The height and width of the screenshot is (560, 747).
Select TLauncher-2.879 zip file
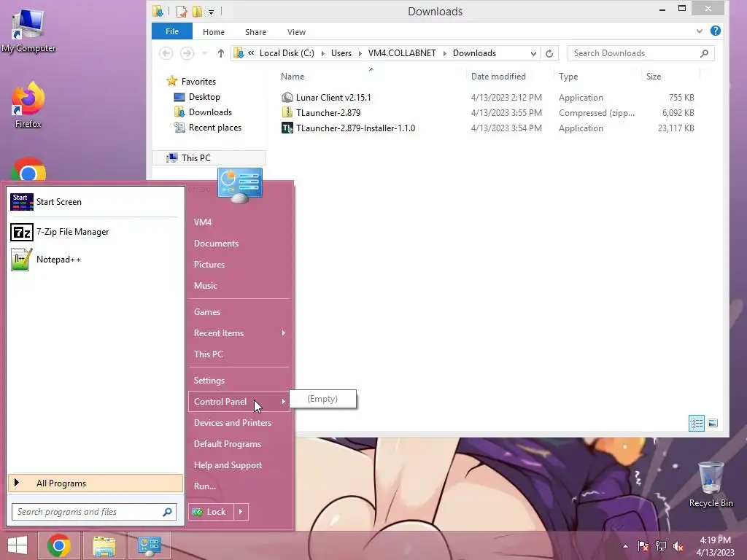point(328,113)
